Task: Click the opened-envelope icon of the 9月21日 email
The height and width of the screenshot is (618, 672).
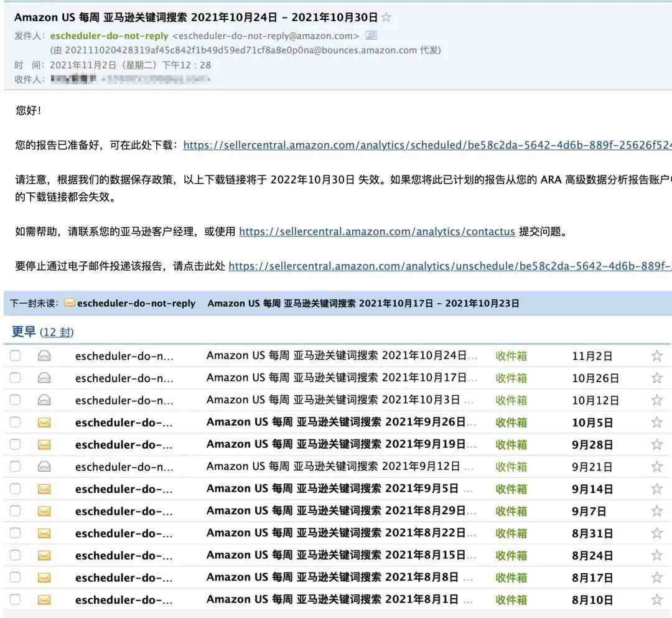Action: point(44,467)
